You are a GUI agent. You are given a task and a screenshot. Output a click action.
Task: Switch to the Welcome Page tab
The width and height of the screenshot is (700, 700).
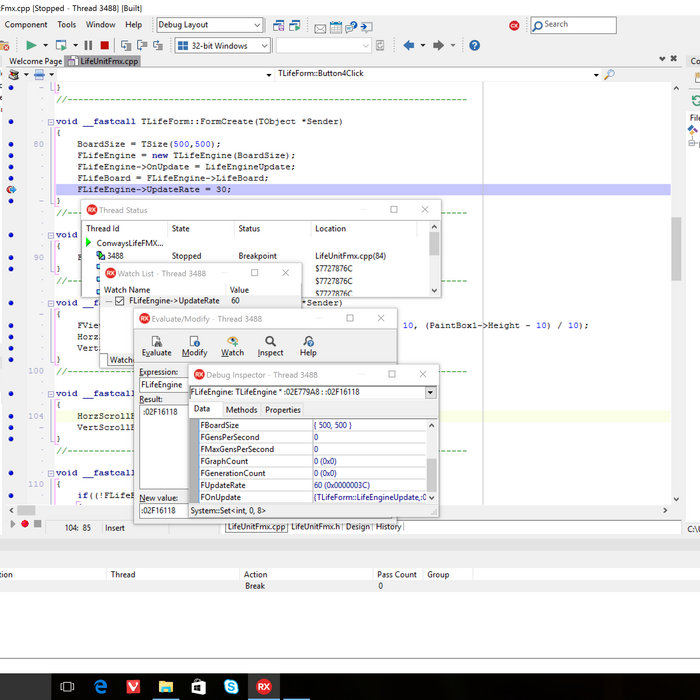point(35,61)
